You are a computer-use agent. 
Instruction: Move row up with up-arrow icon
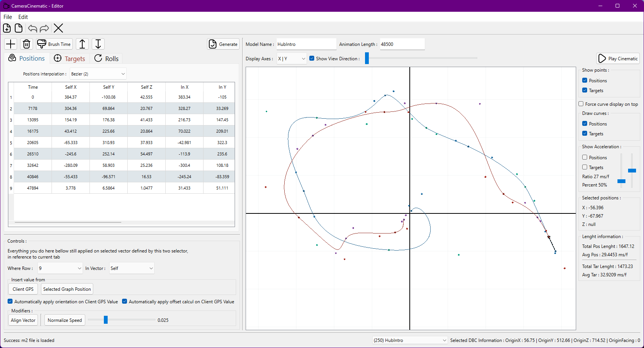point(82,44)
